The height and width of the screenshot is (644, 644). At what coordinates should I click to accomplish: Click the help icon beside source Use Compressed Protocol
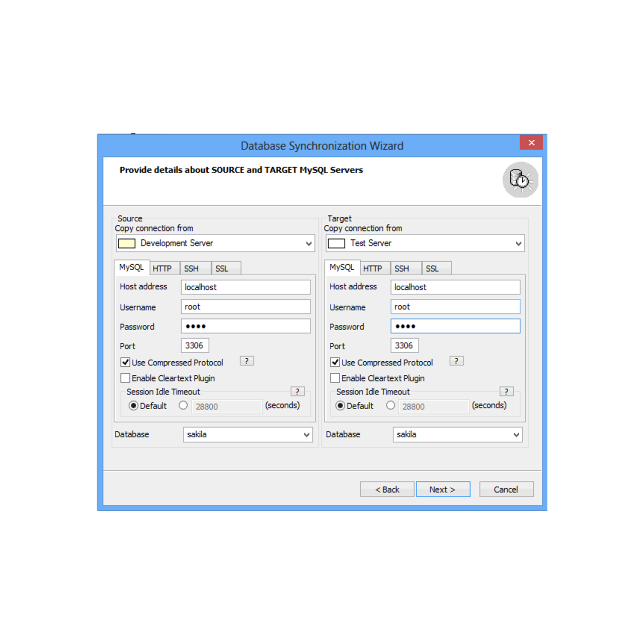click(x=247, y=361)
